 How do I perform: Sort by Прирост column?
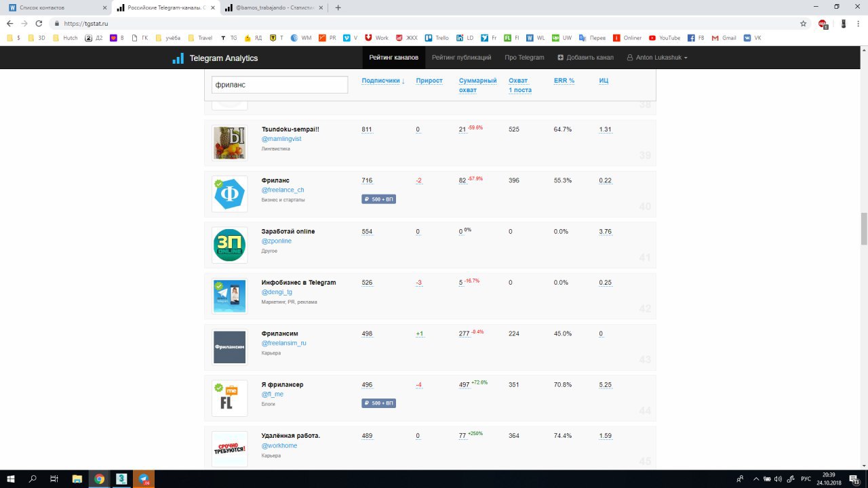[x=429, y=81]
